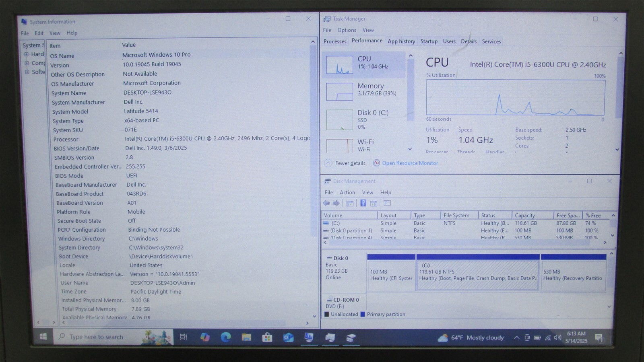This screenshot has width=644, height=362.
Task: Show hidden system tray icons
Action: point(516,337)
